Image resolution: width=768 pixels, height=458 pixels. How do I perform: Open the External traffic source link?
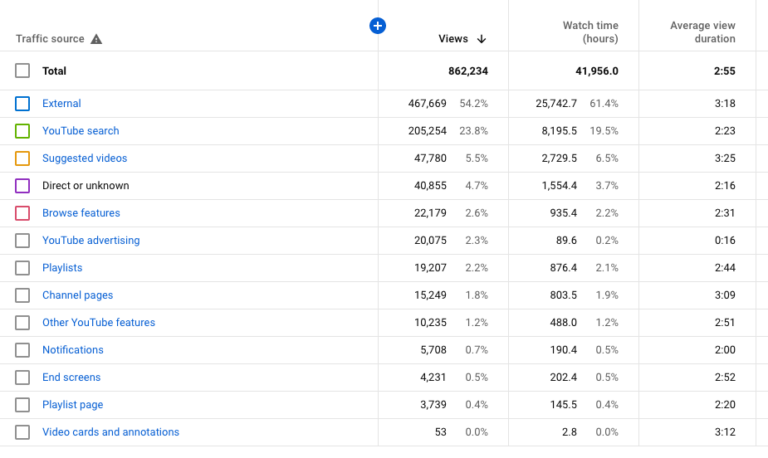point(61,103)
